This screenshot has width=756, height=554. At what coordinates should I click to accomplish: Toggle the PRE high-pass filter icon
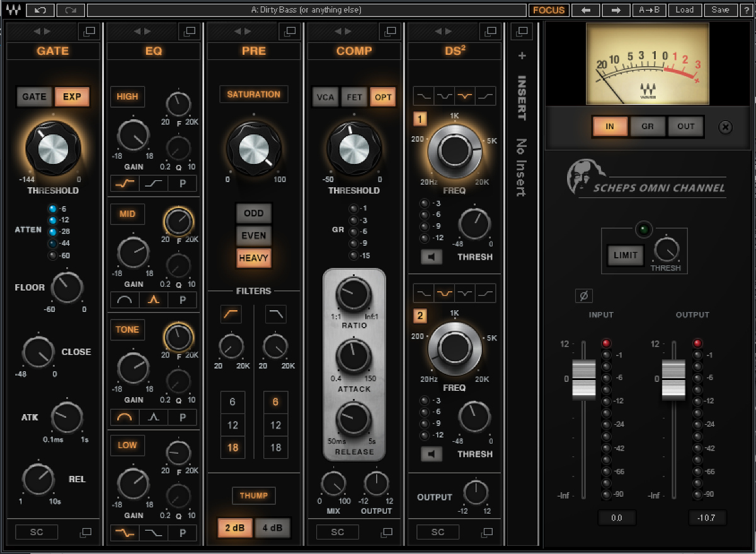(x=231, y=313)
